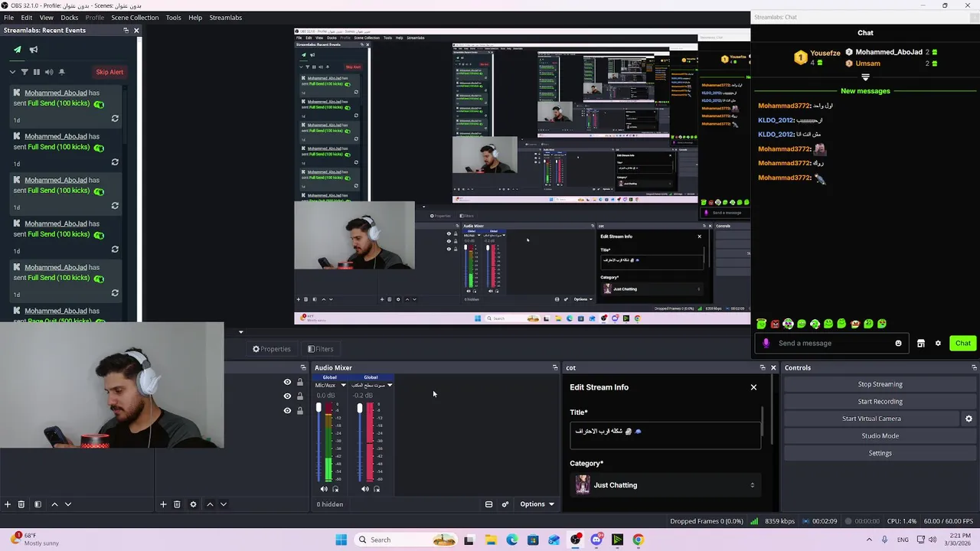Expand the preview area down arrow
Viewport: 980px width, 551px height.
(x=240, y=332)
